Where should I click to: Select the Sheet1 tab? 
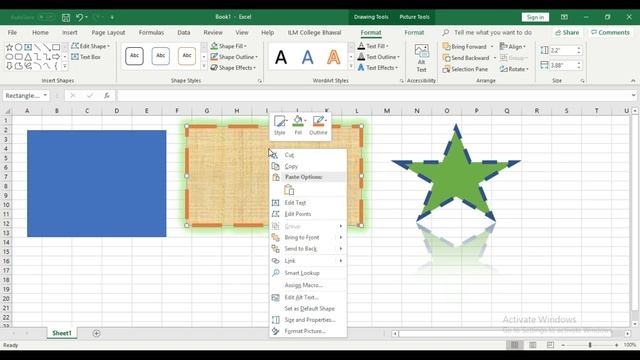click(x=62, y=333)
